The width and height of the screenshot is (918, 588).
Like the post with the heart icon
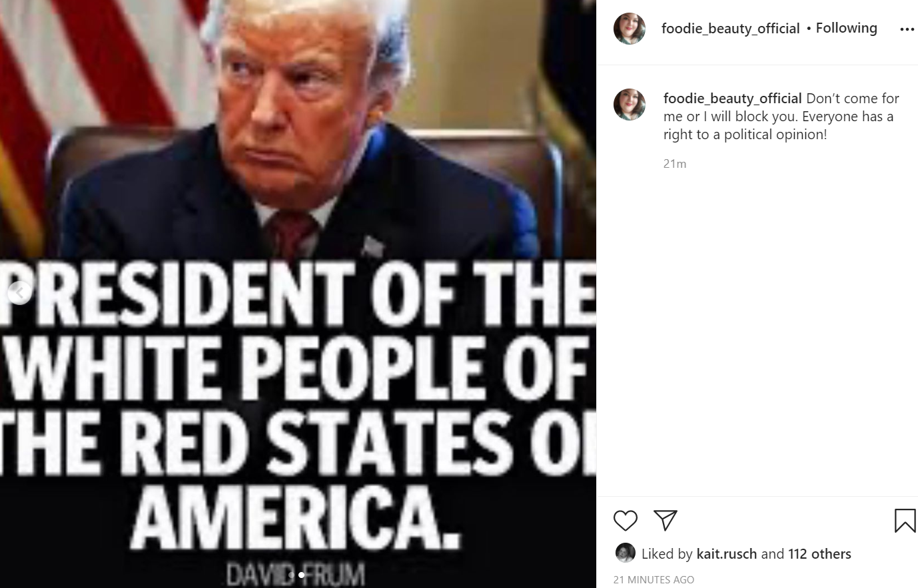(x=625, y=520)
